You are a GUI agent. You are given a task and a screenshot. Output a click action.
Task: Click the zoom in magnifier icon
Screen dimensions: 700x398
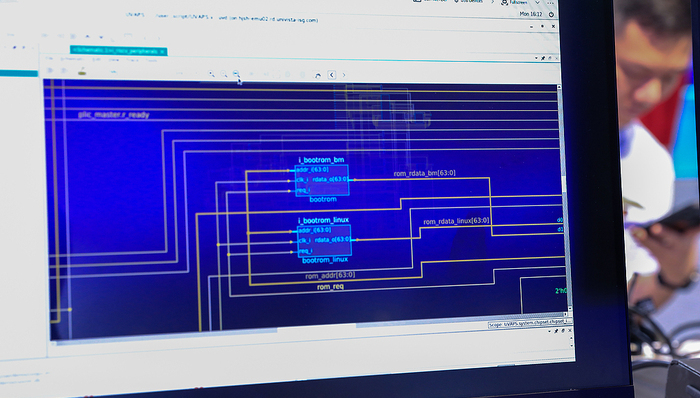click(212, 74)
